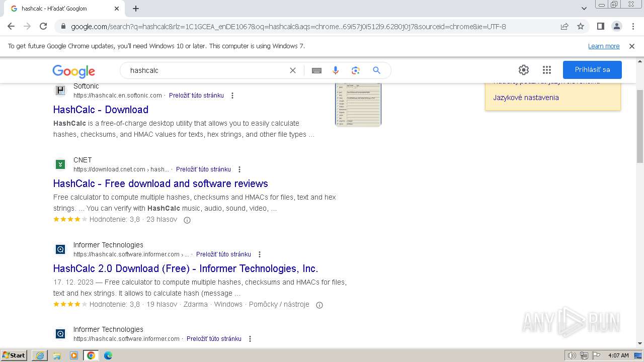Open Action Center flag in tray
The image size is (644, 362).
(x=596, y=355)
